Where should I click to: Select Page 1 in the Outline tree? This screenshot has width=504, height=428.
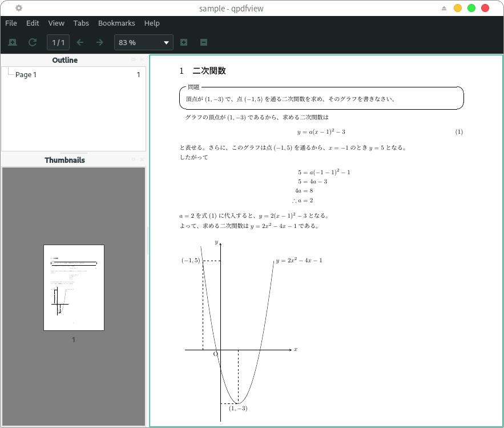(x=26, y=75)
